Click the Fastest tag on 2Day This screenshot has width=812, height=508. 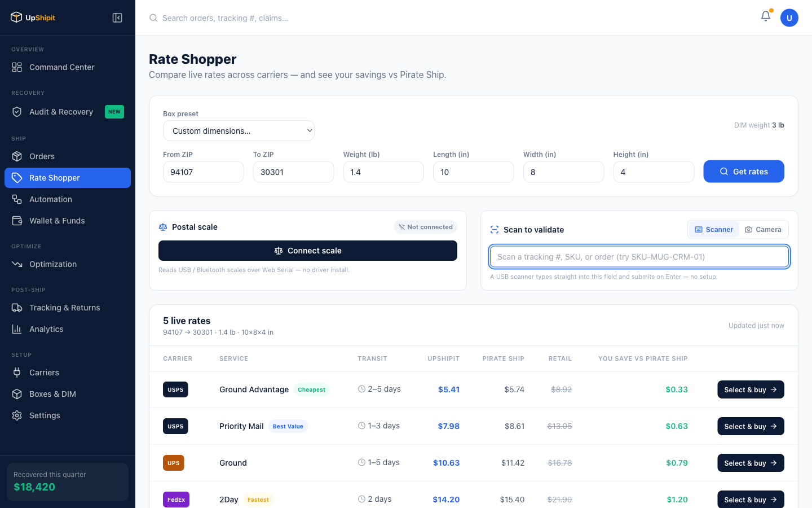[258, 500]
